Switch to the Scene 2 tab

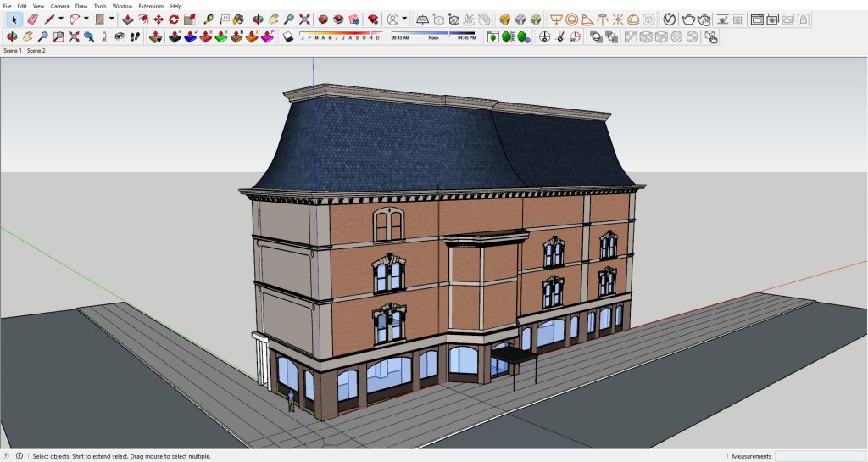point(36,51)
